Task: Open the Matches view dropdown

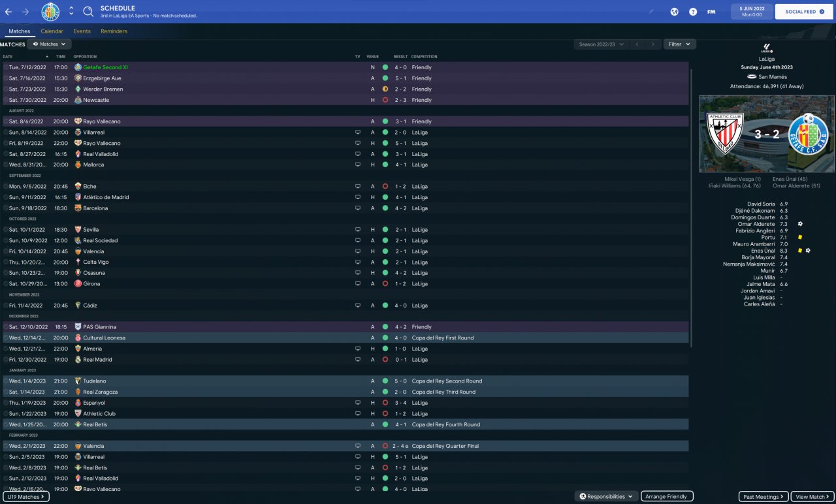Action: pyautogui.click(x=49, y=44)
